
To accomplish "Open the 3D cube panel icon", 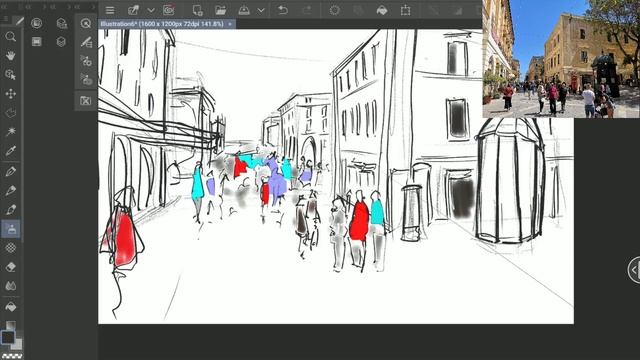I will point(61,41).
